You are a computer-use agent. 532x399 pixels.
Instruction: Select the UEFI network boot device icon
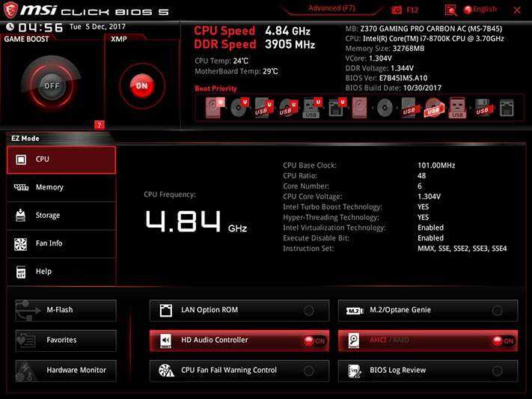(x=337, y=108)
